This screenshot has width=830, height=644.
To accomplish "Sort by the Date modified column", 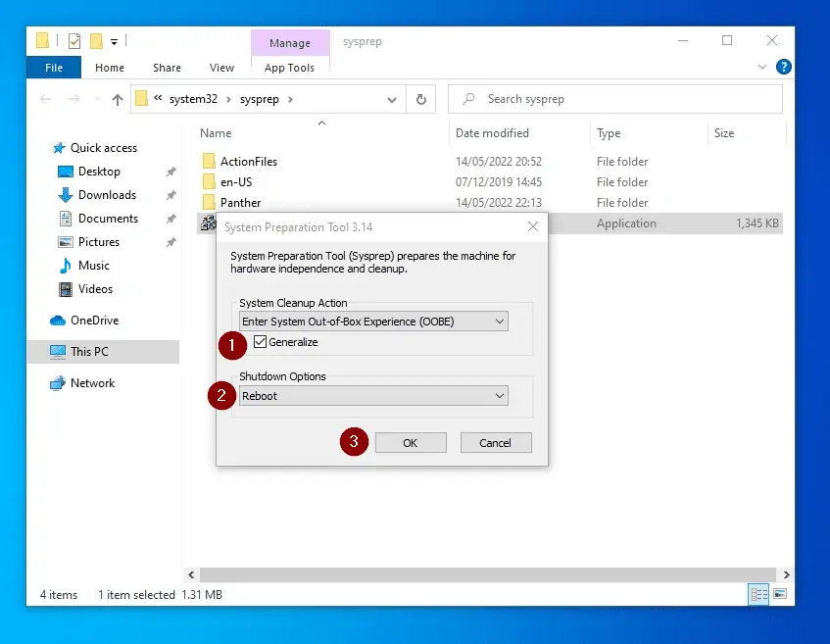I will [492, 133].
